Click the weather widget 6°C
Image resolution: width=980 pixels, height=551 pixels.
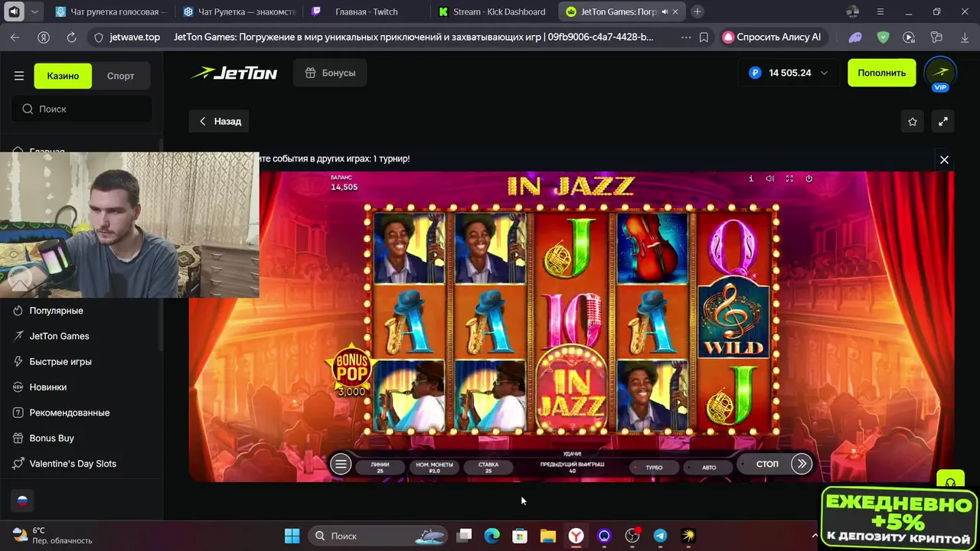pyautogui.click(x=52, y=536)
